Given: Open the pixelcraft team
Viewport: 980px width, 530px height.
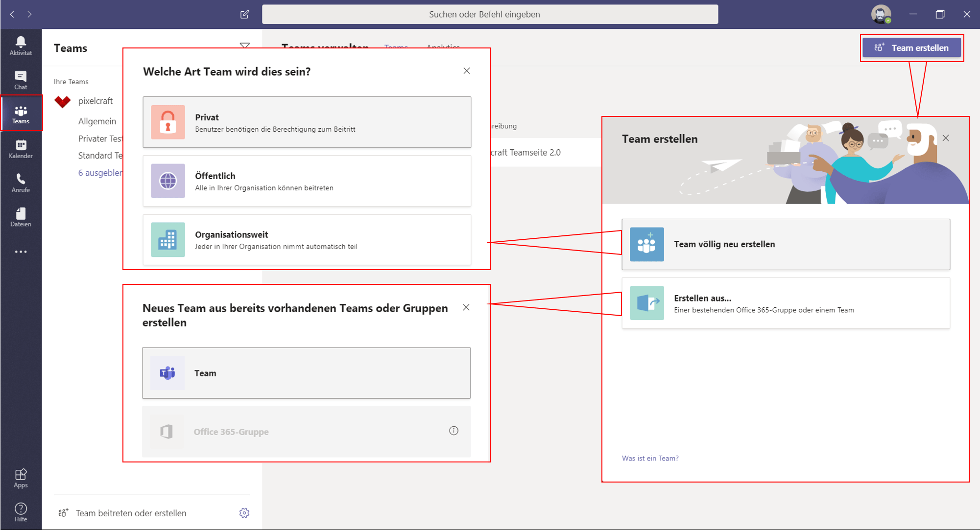Looking at the screenshot, I should (96, 101).
